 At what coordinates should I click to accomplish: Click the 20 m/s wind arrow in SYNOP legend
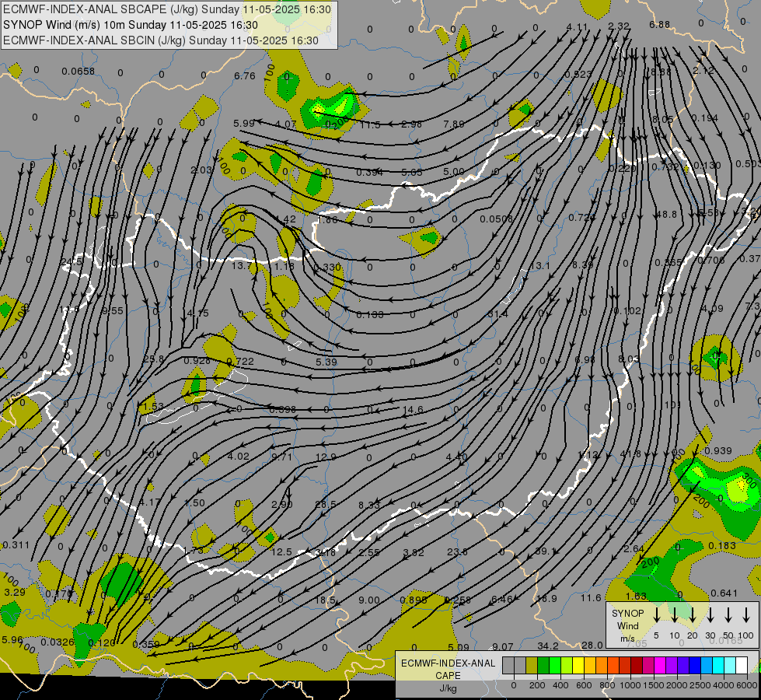(x=692, y=615)
